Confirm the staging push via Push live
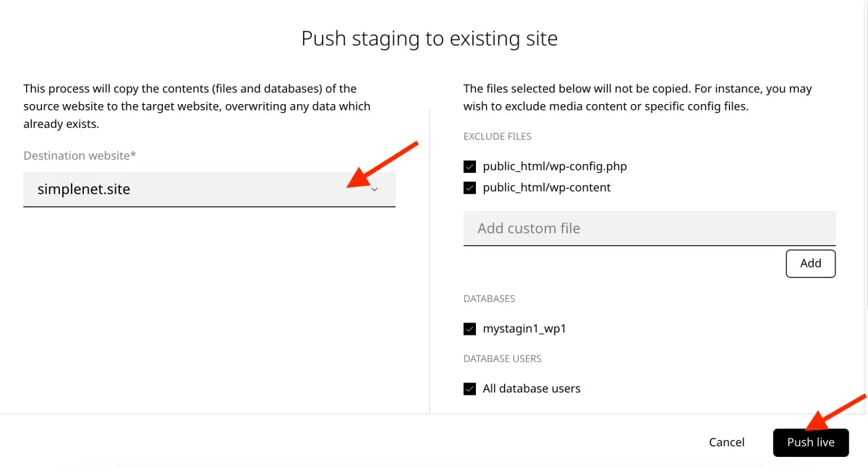Screen dimensions: 868x467 (810, 442)
